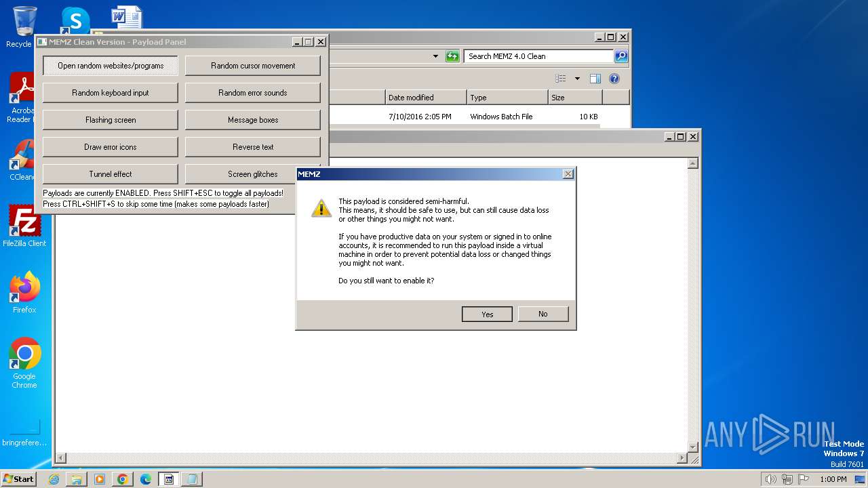The width and height of the screenshot is (868, 488).
Task: Open the view options dropdown arrow
Action: click(577, 79)
